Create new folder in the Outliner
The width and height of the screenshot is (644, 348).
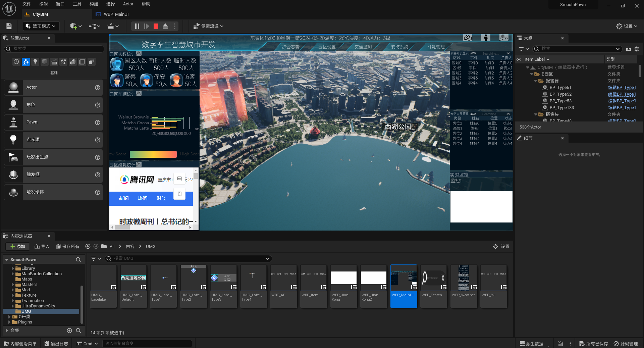(x=628, y=49)
